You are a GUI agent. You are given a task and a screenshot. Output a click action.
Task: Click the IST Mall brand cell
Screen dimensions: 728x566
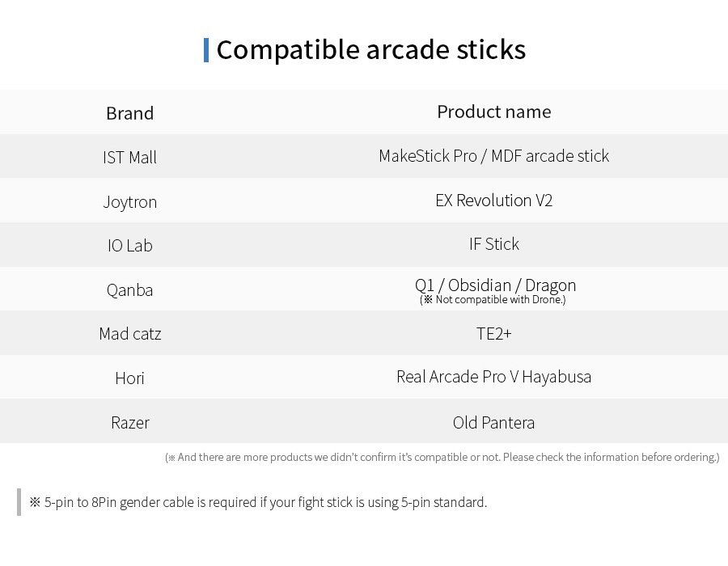click(x=130, y=158)
